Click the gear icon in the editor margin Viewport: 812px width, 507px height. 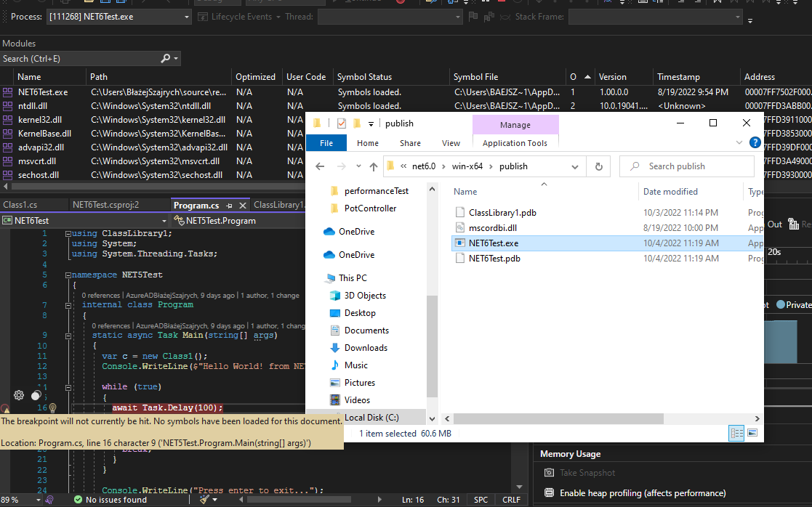(18, 395)
